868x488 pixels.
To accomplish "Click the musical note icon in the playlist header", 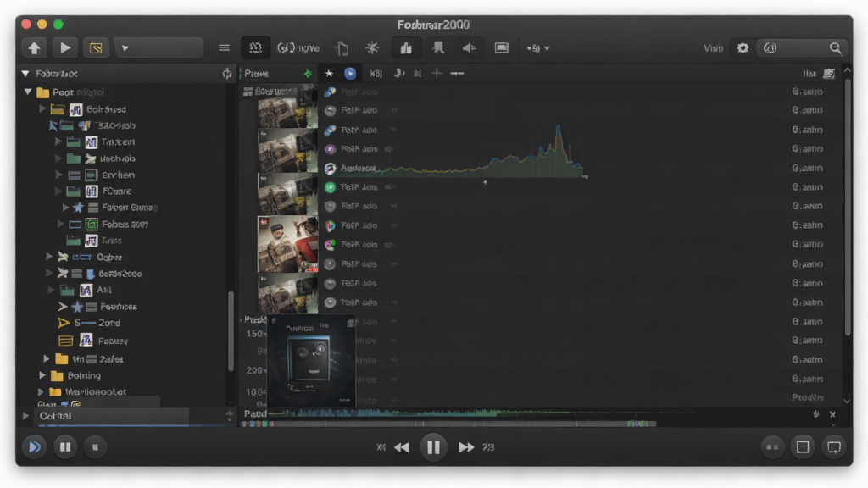I will (x=398, y=73).
